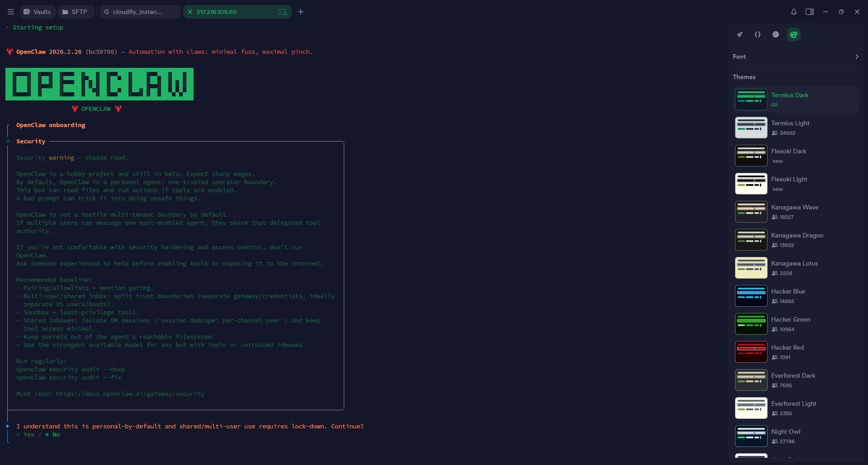Click the OpenClaw onboarding heading
The height and width of the screenshot is (465, 868).
[51, 125]
